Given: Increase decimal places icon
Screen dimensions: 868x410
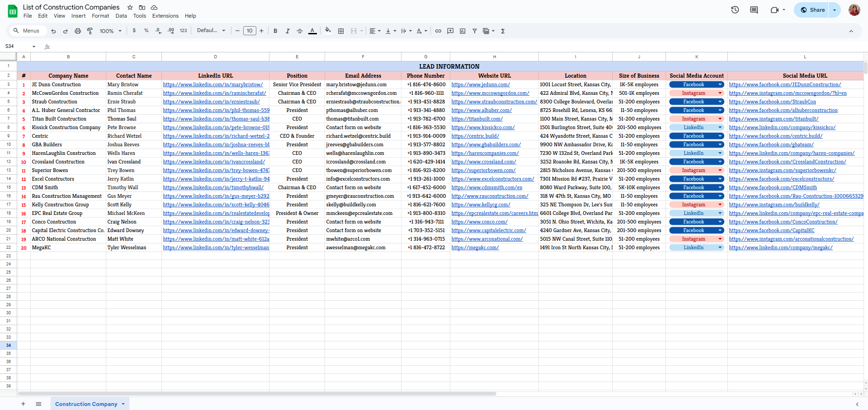Looking at the screenshot, I should coord(170,31).
